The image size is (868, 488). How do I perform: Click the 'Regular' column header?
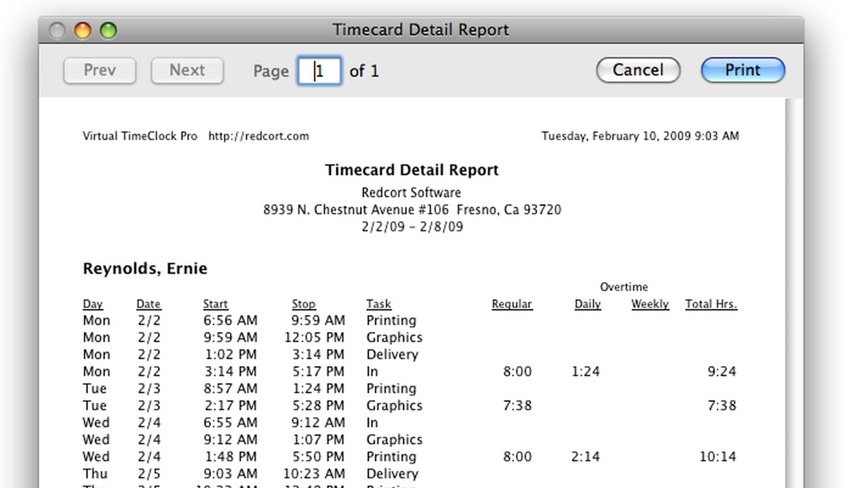tap(512, 304)
